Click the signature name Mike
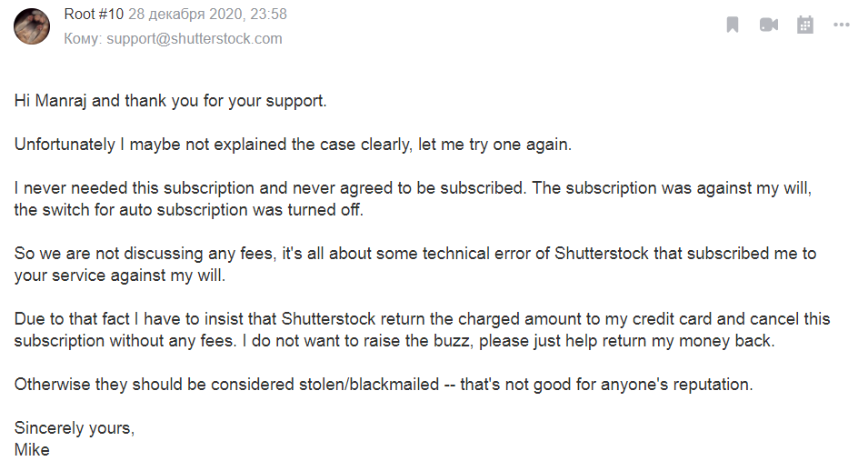This screenshot has width=868, height=471. (x=32, y=450)
